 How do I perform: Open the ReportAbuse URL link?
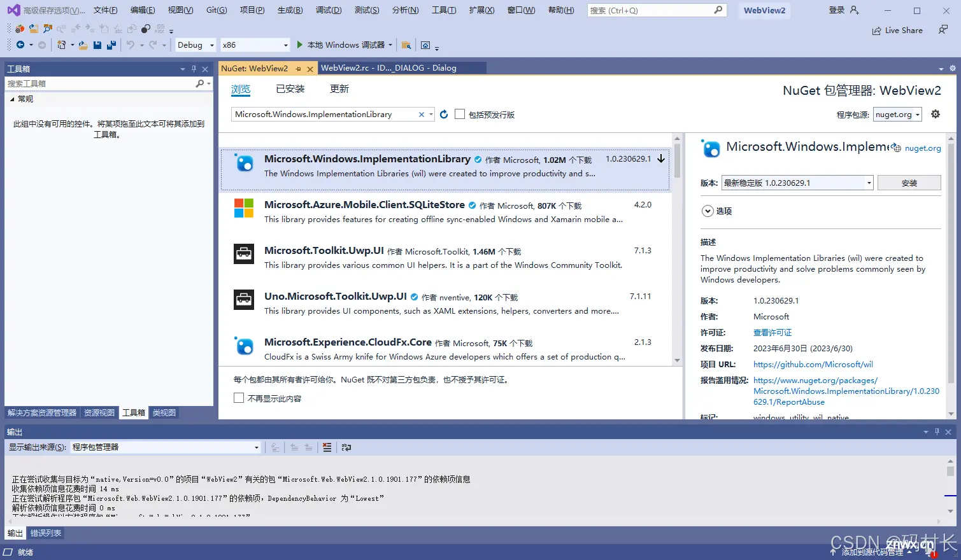click(846, 391)
